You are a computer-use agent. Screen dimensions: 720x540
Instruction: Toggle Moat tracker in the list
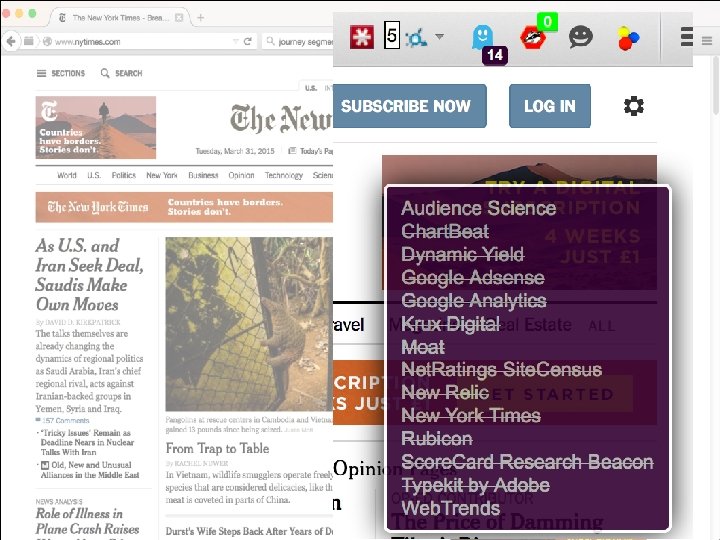(423, 347)
